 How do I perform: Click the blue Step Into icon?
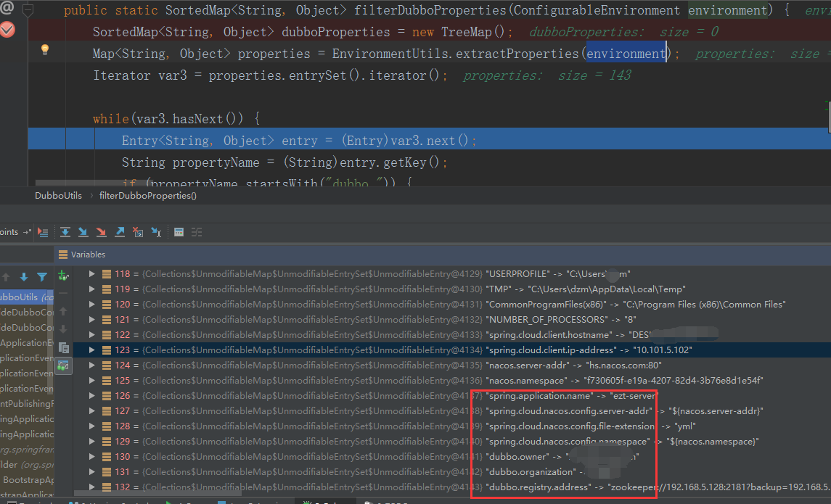[83, 232]
